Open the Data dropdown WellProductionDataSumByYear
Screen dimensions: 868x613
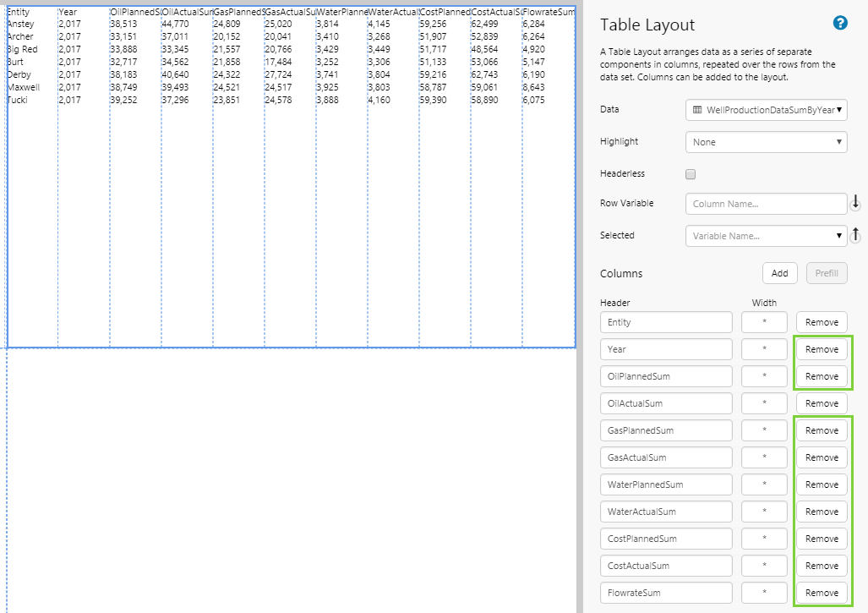tap(766, 110)
